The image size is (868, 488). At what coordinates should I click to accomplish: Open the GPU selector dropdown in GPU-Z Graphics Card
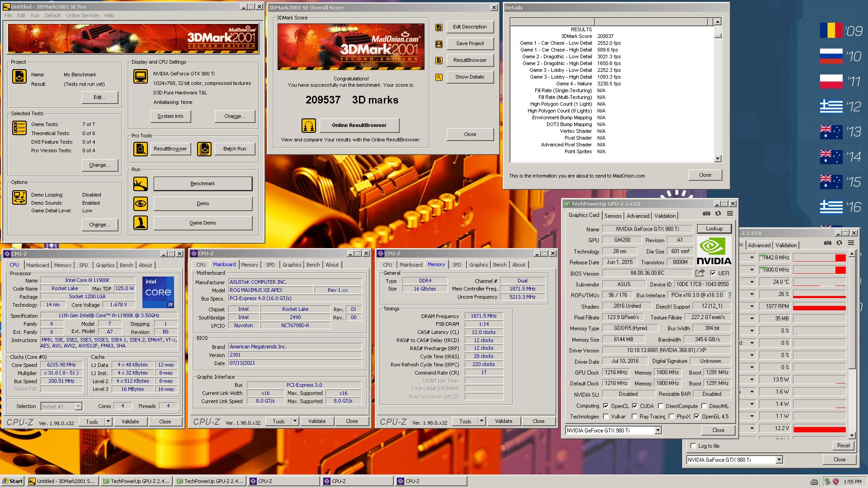(x=658, y=431)
